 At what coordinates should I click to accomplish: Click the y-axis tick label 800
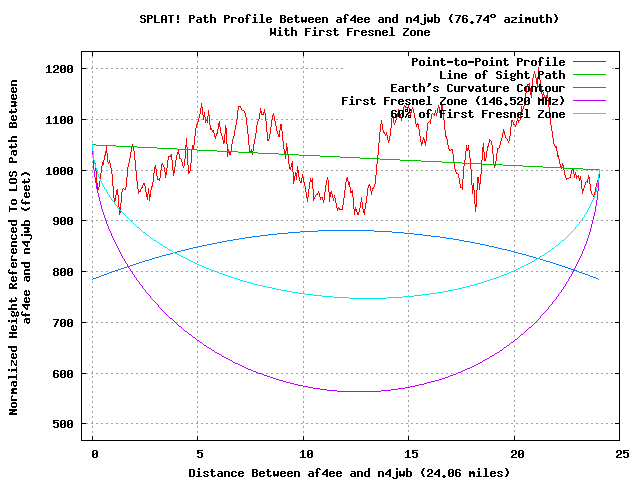pyautogui.click(x=63, y=272)
